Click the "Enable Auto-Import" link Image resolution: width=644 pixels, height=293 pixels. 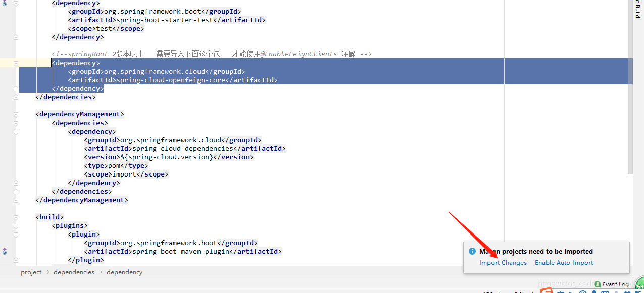[x=564, y=262]
